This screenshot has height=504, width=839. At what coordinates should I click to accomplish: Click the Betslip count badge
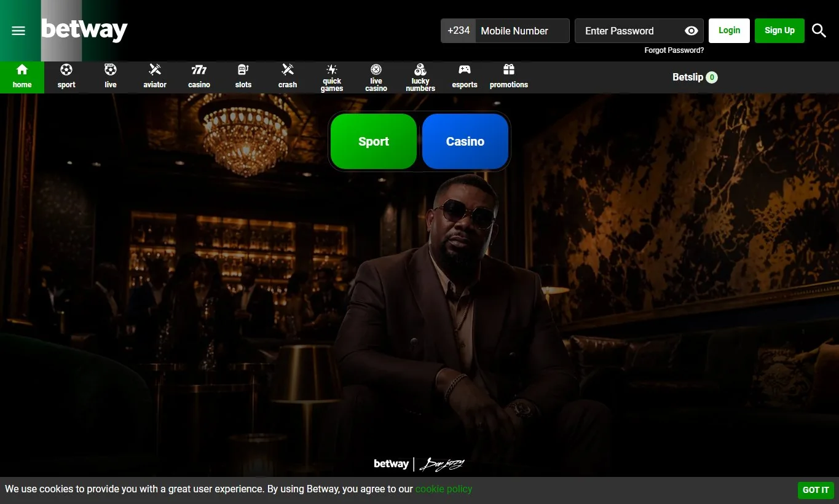(712, 77)
